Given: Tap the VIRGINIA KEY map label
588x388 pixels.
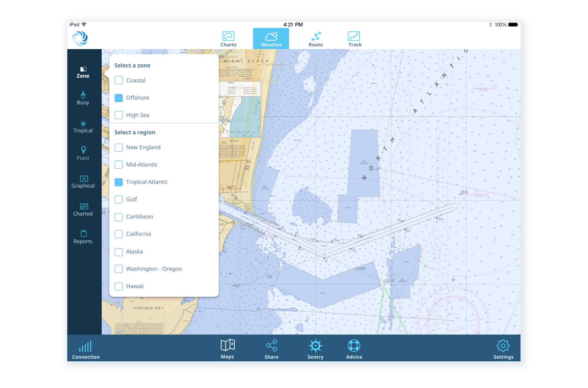Looking at the screenshot, I should 148,308.
